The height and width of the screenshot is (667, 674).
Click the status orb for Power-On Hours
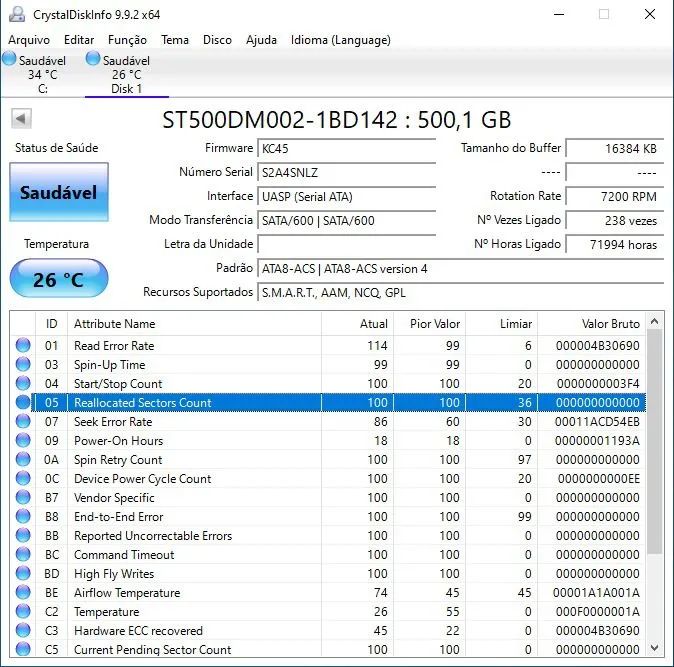pos(23,440)
